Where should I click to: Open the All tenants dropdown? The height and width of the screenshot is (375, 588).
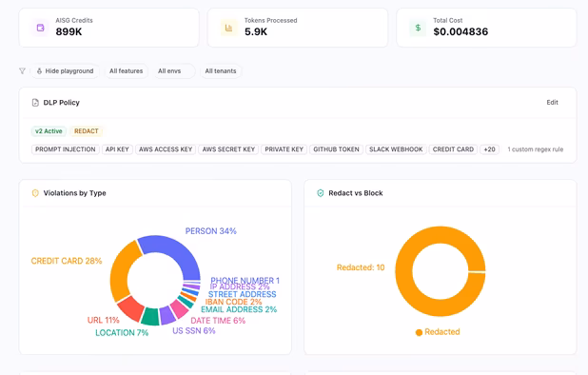tap(221, 70)
